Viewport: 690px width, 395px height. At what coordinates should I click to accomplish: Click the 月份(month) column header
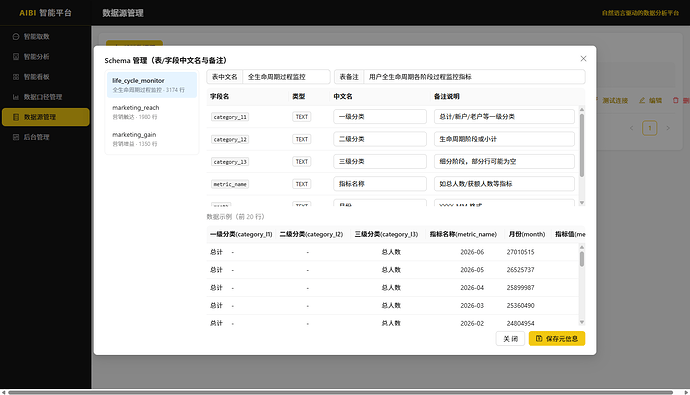[x=527, y=234]
